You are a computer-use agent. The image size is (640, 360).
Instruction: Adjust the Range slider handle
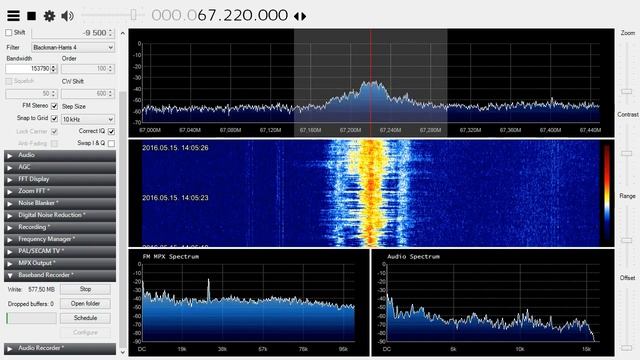tap(627, 240)
